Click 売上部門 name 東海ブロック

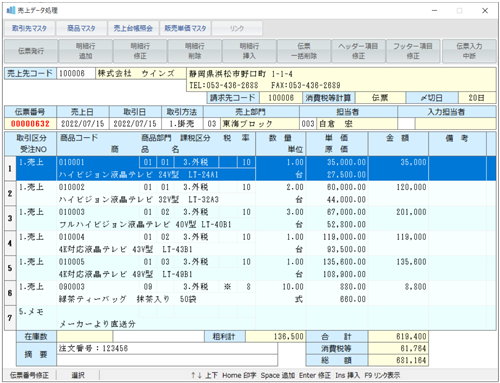point(260,124)
